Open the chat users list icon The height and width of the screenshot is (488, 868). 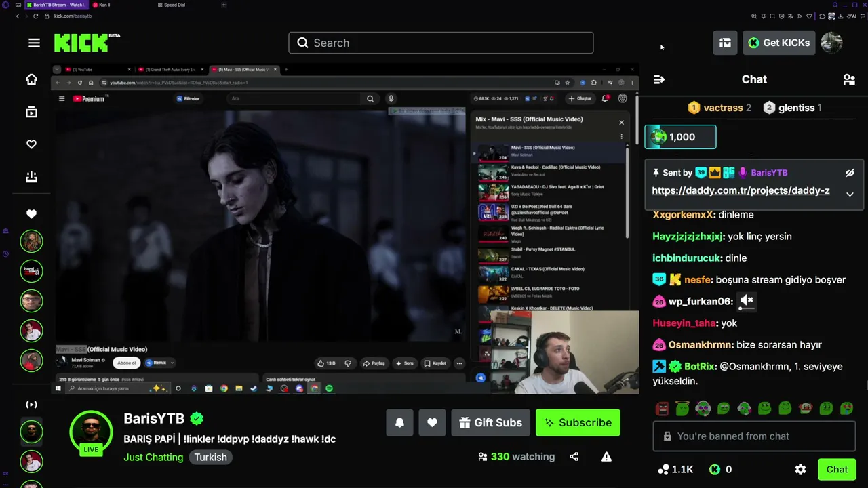pyautogui.click(x=849, y=79)
